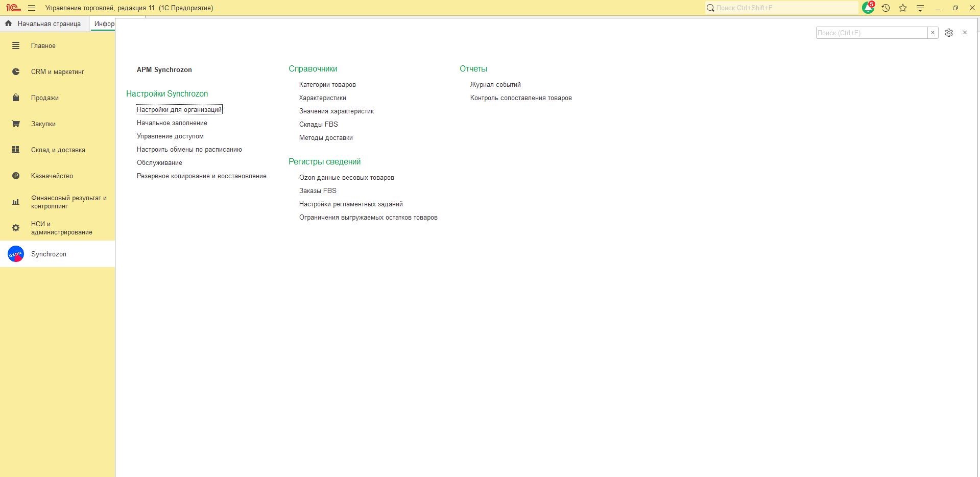Open Заказы FBS register
The image size is (980, 477).
(318, 190)
